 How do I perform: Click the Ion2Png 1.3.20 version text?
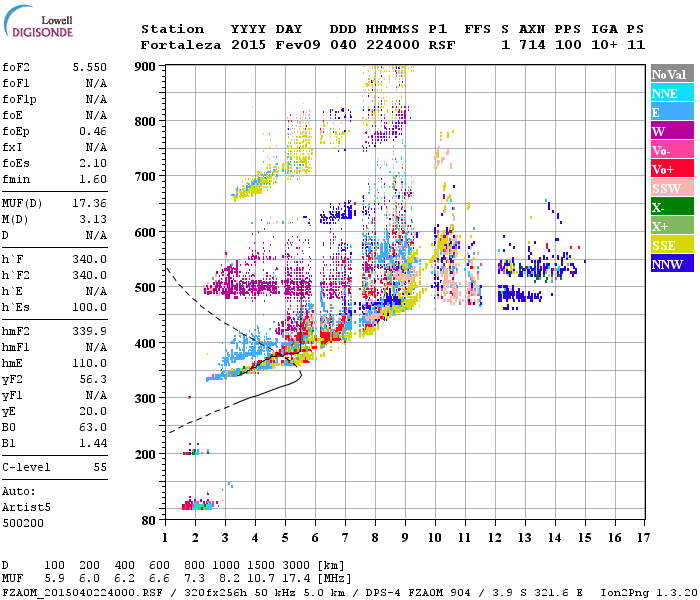pos(650,593)
